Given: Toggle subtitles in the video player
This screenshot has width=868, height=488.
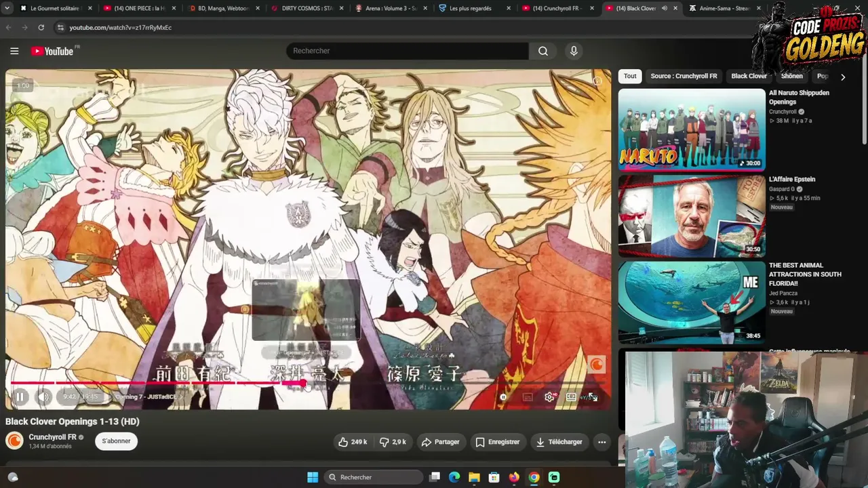Looking at the screenshot, I should pos(528,397).
